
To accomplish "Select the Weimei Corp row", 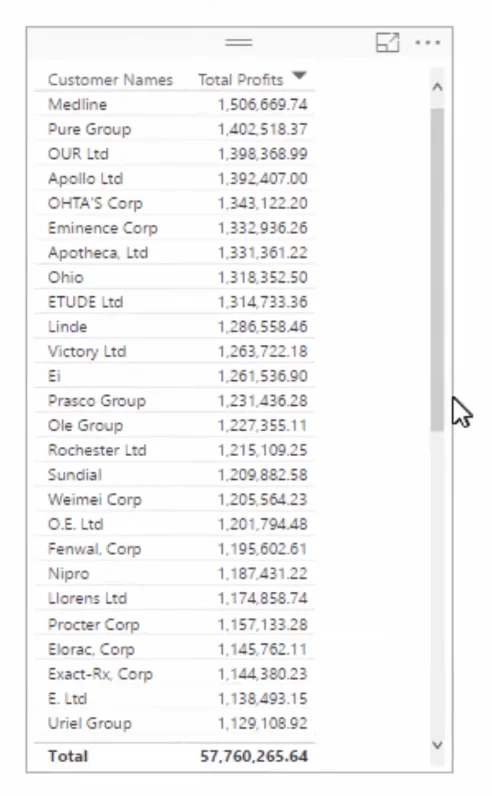I will click(175, 500).
